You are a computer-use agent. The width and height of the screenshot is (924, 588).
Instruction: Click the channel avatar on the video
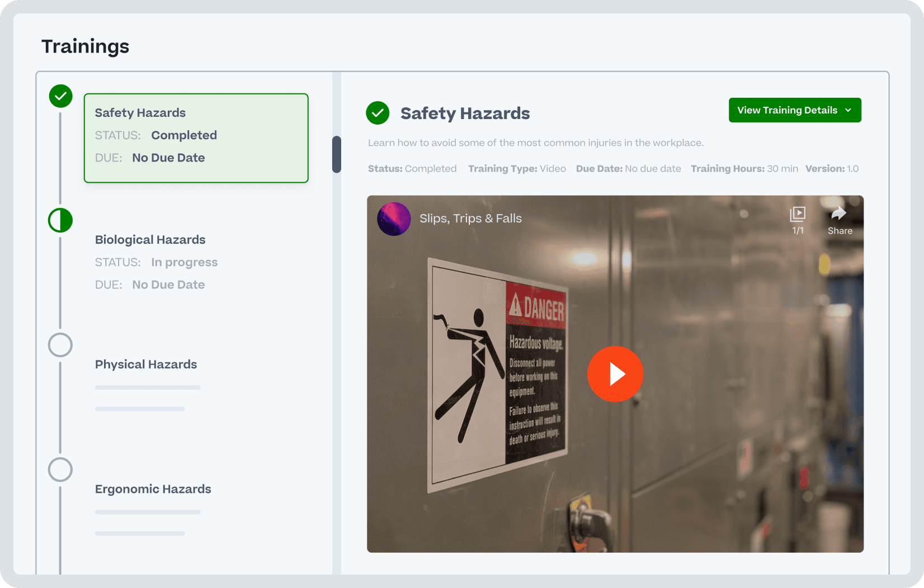tap(394, 219)
